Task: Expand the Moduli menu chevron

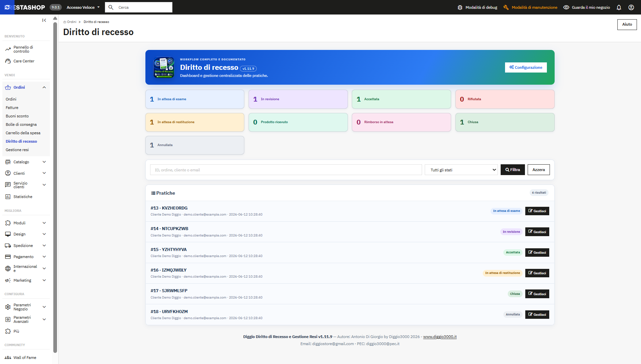Action: click(x=44, y=223)
